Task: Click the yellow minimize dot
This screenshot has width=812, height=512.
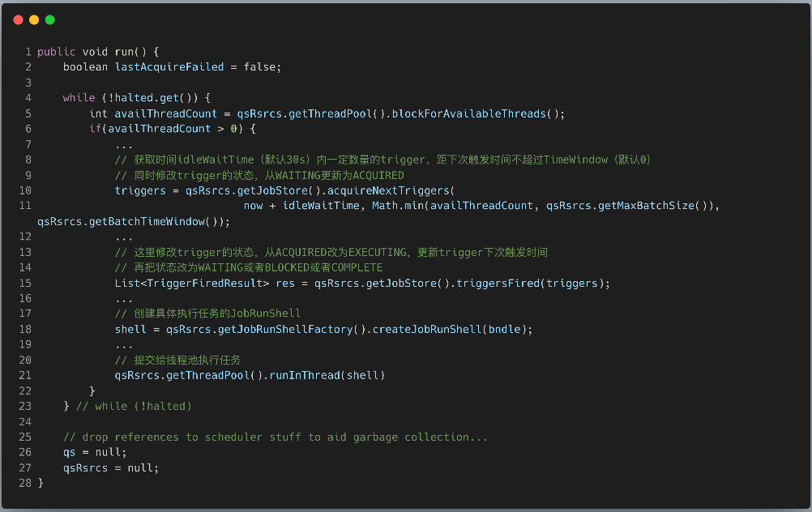Action: point(34,19)
